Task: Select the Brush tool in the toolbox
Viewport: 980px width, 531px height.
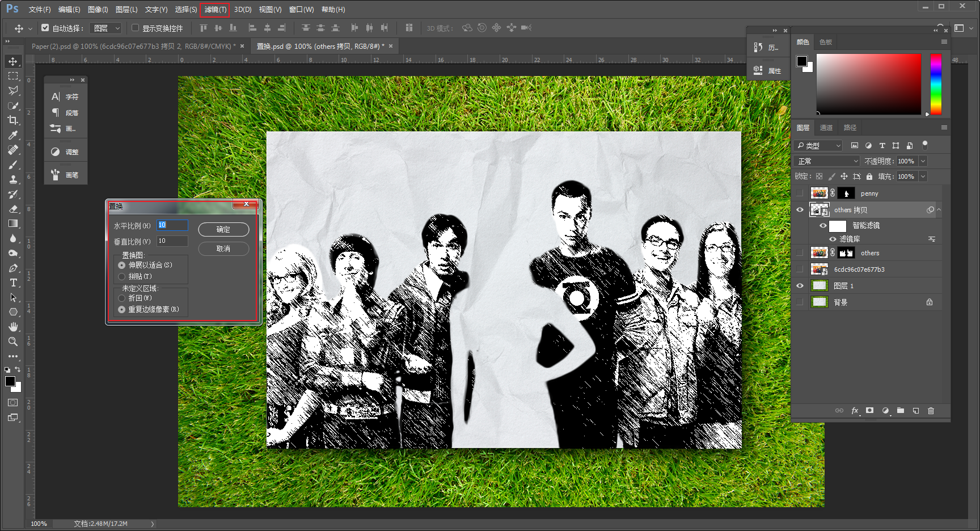Action: (x=13, y=165)
